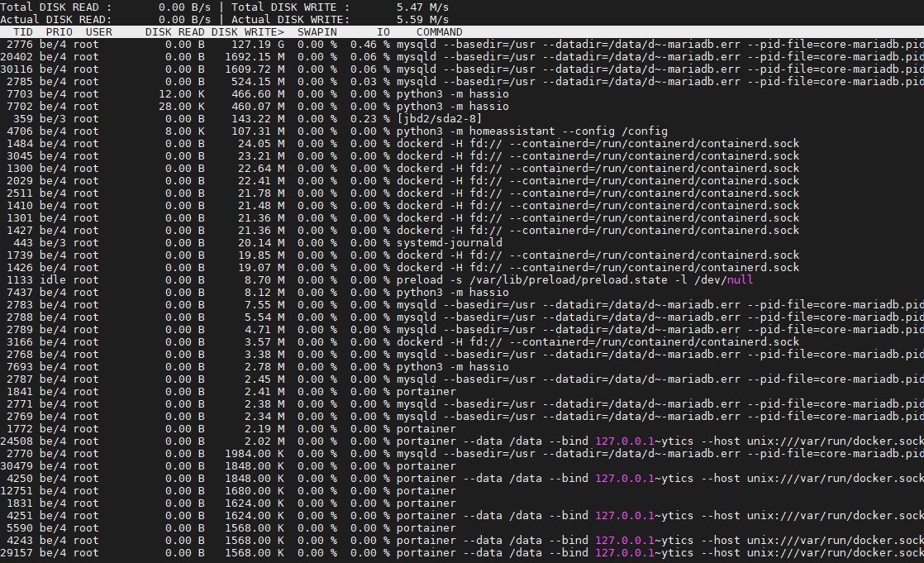Screen dimensions: 924x563
Task: Click TID 30479 portainer row
Action: coord(462,465)
